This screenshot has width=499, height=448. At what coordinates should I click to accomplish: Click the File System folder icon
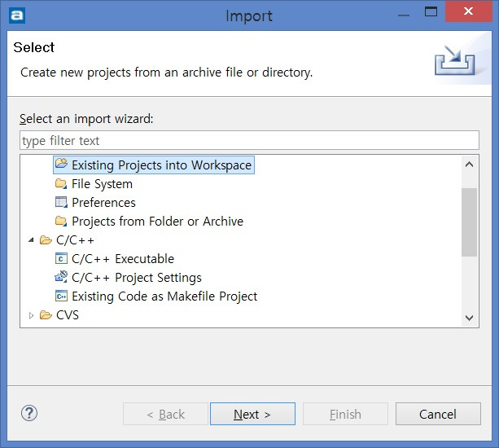click(x=61, y=184)
